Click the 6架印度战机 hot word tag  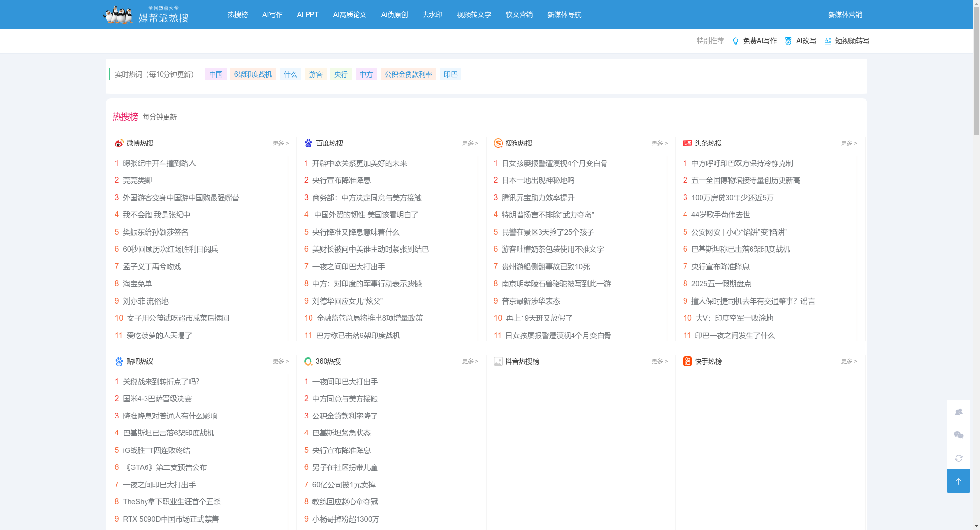click(253, 74)
